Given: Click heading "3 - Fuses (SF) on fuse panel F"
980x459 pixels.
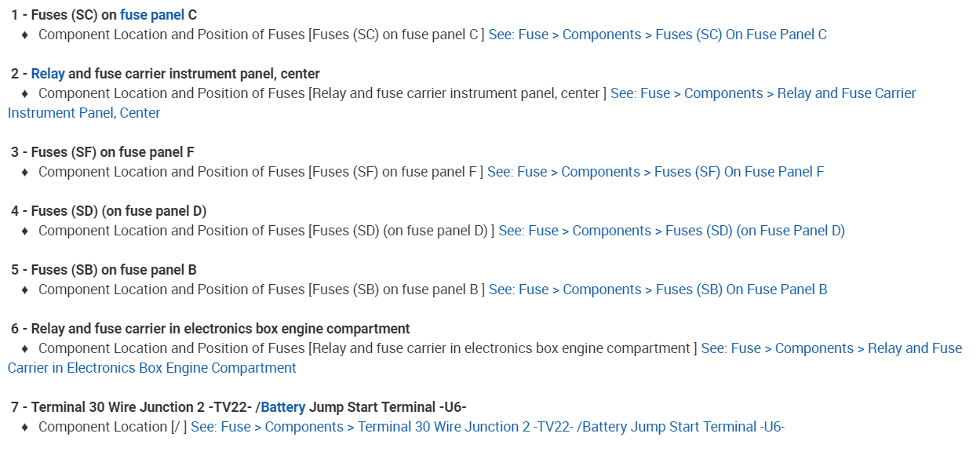Looking at the screenshot, I should 103,152.
